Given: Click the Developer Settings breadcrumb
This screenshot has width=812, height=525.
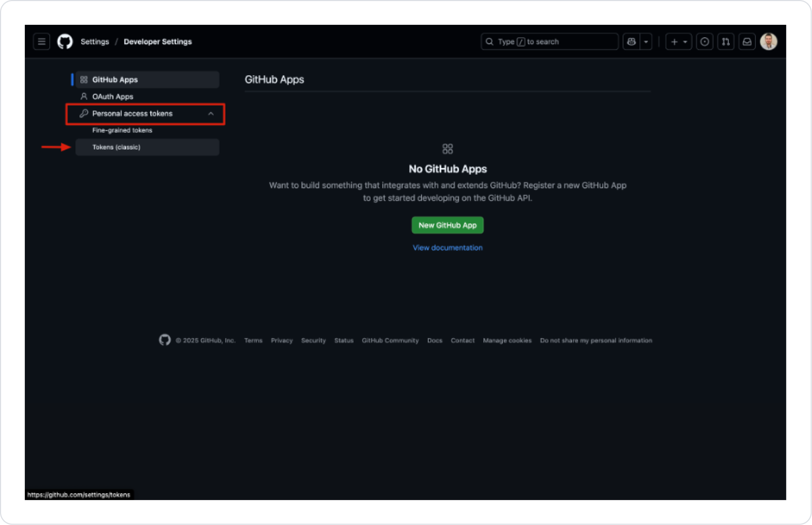Looking at the screenshot, I should tap(158, 42).
